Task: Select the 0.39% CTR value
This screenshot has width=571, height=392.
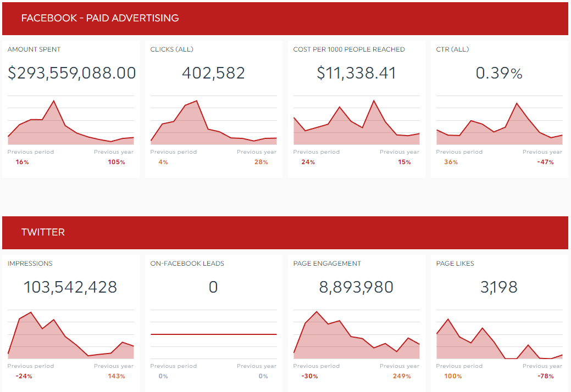Action: 499,73
